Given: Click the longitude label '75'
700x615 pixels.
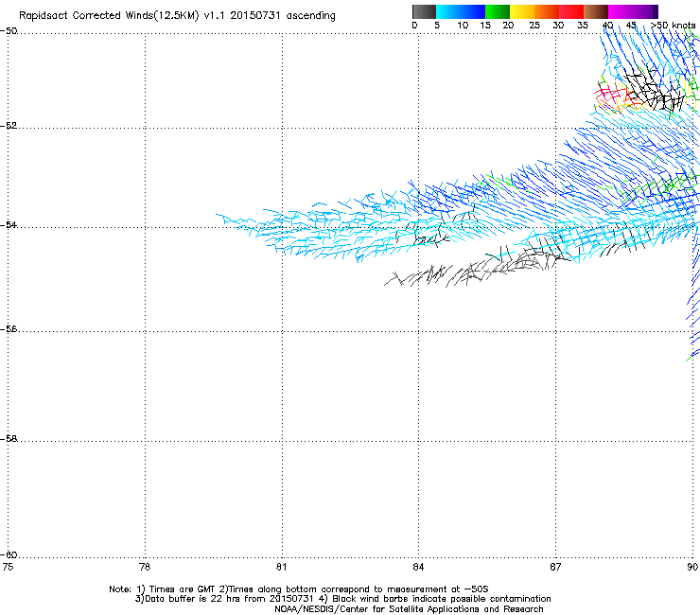Looking at the screenshot, I should [x=8, y=567].
